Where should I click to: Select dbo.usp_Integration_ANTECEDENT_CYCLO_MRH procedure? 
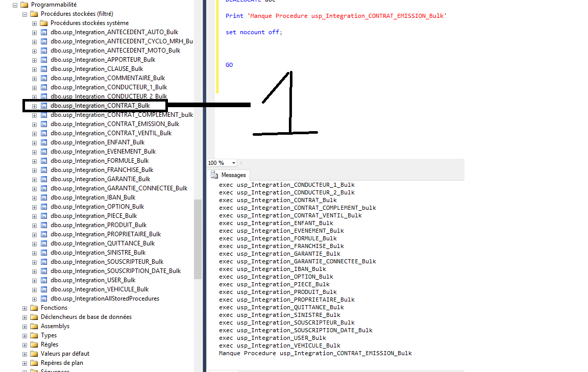click(x=122, y=41)
